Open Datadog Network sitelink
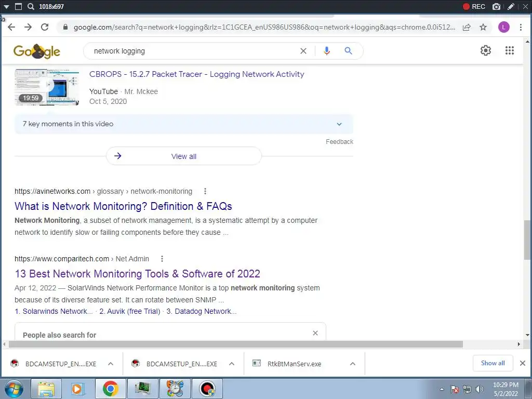This screenshot has width=532, height=399. coord(202,312)
